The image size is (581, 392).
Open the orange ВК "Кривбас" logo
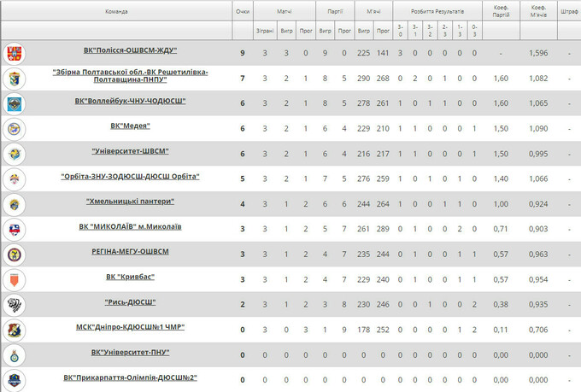15,279
